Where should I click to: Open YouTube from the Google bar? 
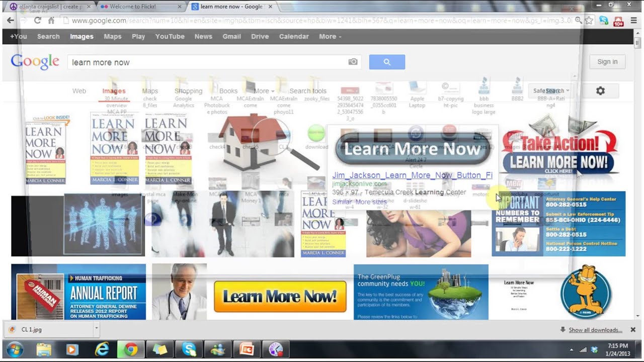point(170,36)
